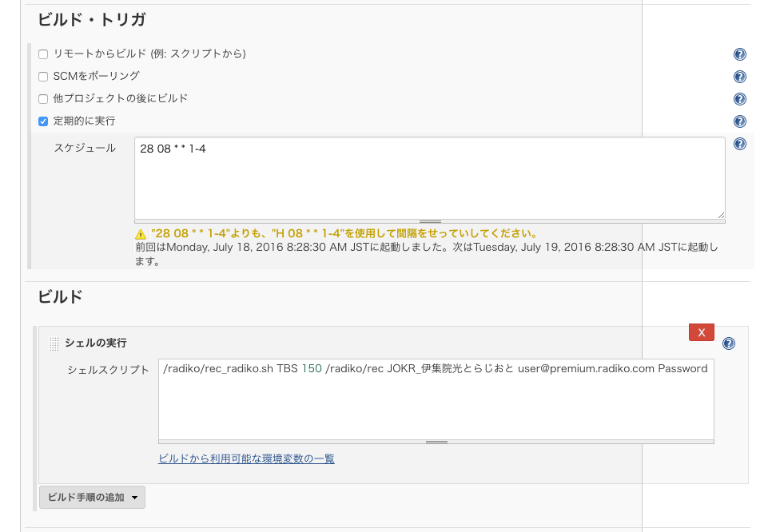
Task: Click the リモートからビルド label text
Action: tap(149, 54)
